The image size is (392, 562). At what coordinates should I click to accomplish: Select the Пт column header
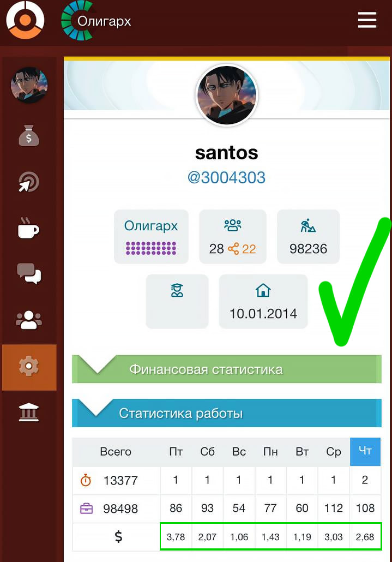point(176,452)
